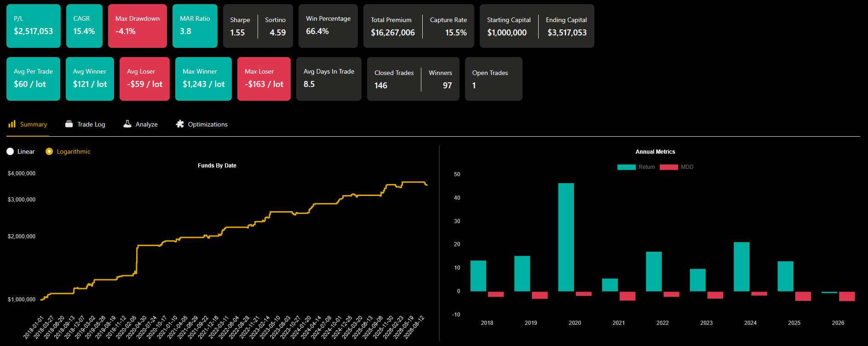Image resolution: width=868 pixels, height=346 pixels.
Task: Click the Analyze flask icon
Action: (127, 124)
